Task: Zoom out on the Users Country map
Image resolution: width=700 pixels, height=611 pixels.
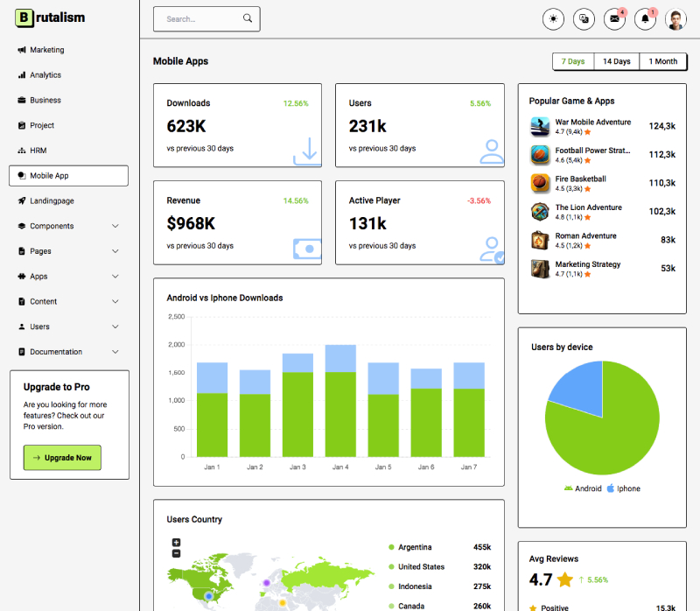Action: [176, 553]
